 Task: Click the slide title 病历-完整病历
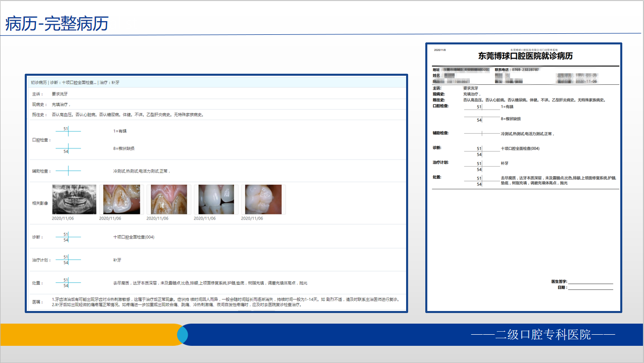[x=57, y=24]
